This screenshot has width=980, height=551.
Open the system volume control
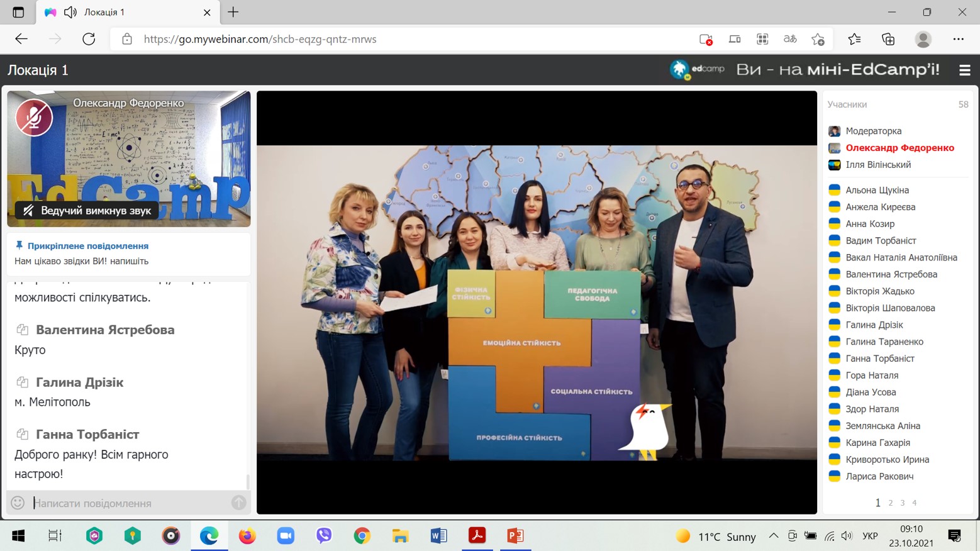tap(847, 536)
